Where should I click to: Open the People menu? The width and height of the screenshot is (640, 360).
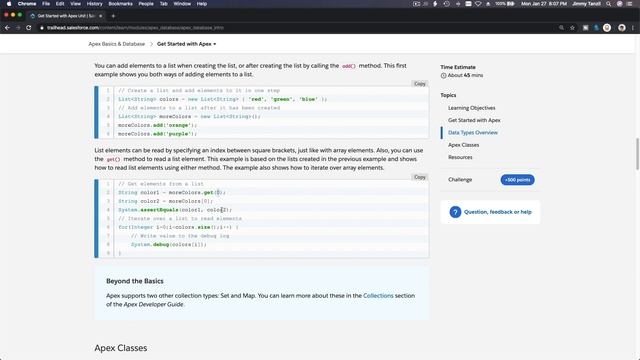coord(146,4)
